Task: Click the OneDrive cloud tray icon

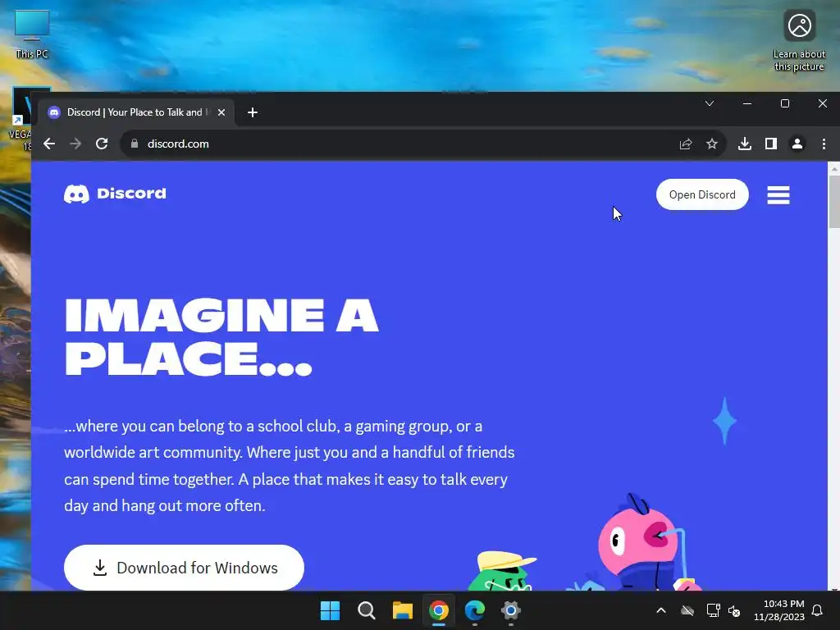Action: click(x=687, y=610)
